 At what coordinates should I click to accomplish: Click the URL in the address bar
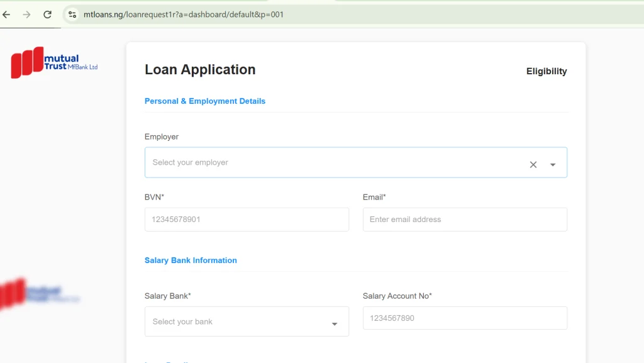(183, 14)
